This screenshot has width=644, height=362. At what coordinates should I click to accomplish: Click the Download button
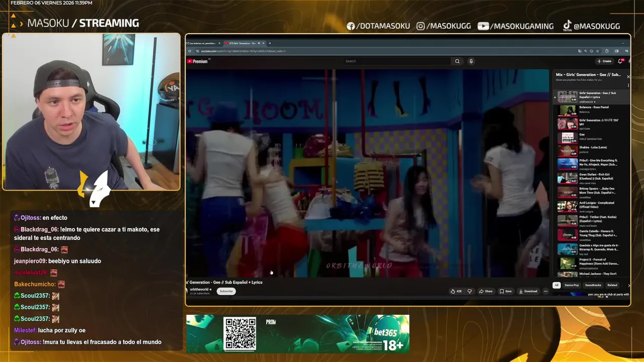coord(528,291)
